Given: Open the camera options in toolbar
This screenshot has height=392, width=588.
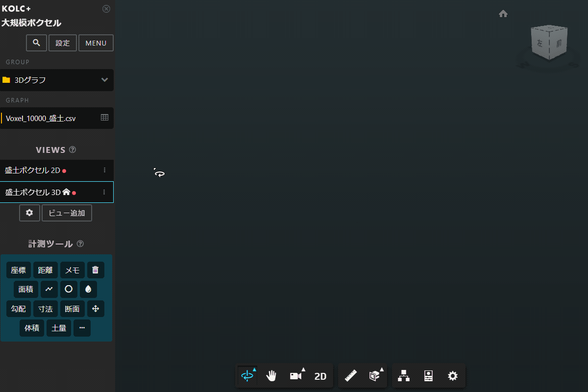Looking at the screenshot, I should [296, 376].
